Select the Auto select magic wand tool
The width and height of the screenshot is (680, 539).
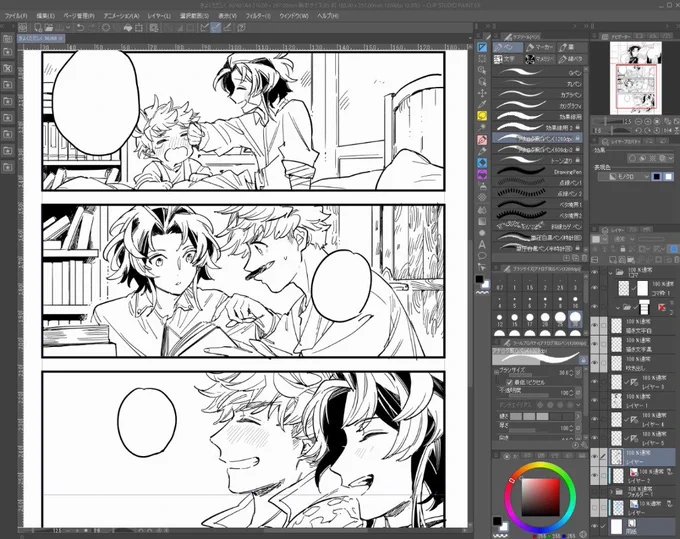482,127
